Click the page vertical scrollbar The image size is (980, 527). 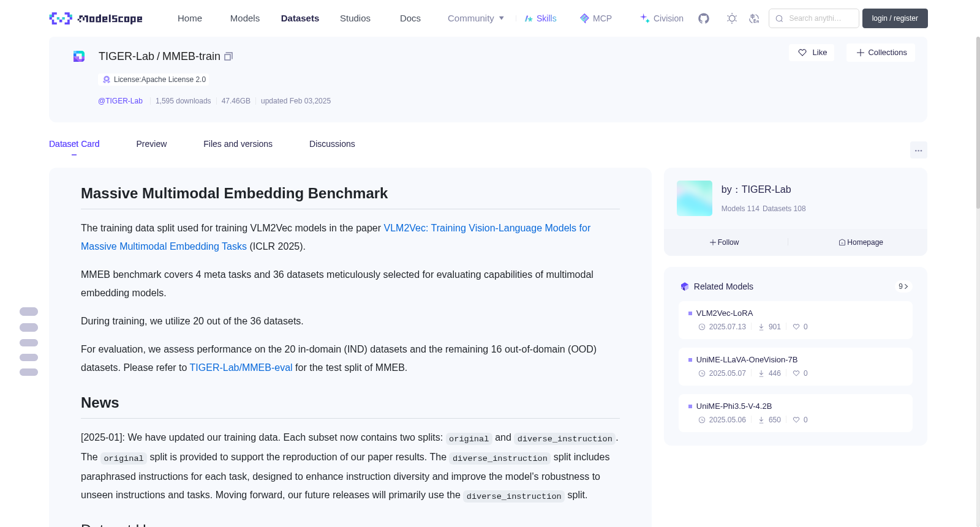point(978,122)
